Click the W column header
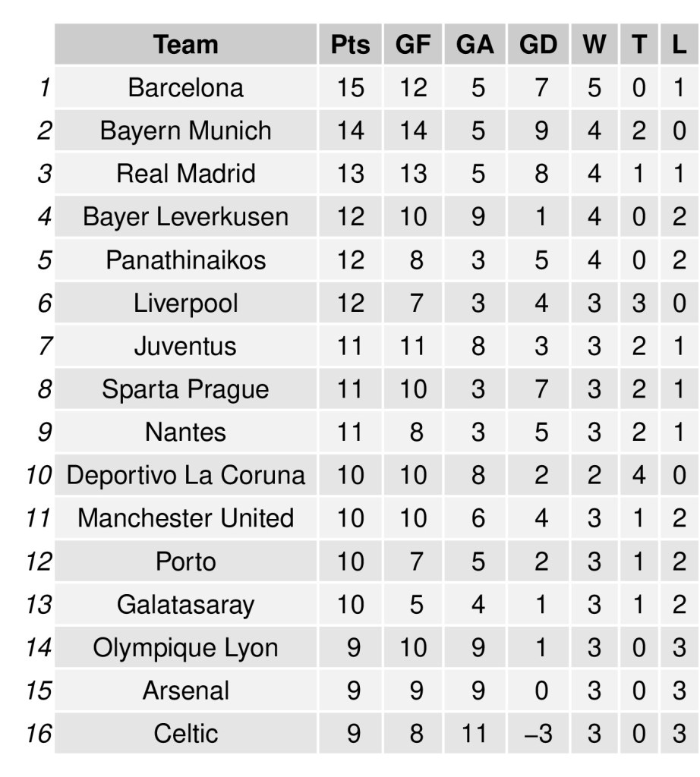This screenshot has height=777, width=700. point(594,45)
